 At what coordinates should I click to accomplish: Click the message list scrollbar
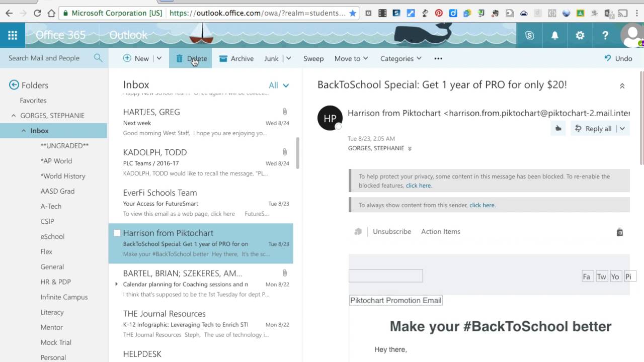click(x=297, y=153)
